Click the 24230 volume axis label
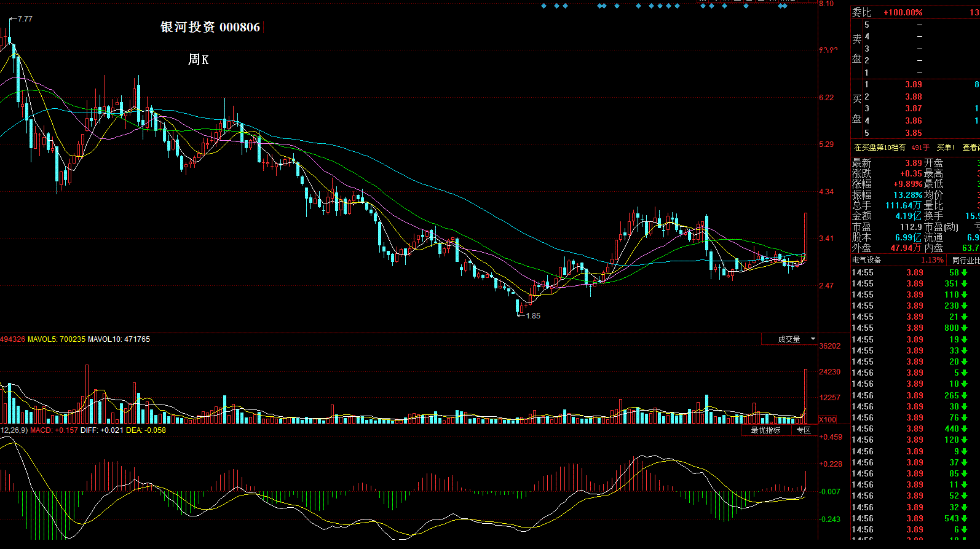The width and height of the screenshot is (980, 549). point(830,372)
